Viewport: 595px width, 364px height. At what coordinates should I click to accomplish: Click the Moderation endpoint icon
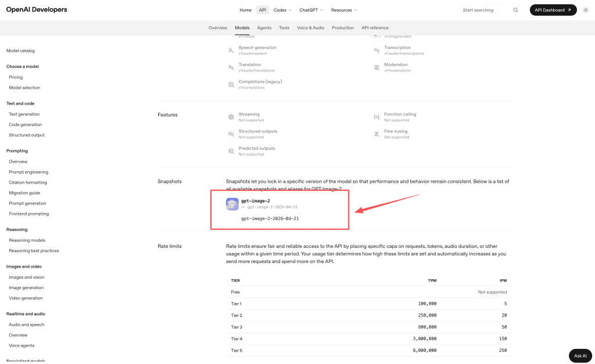click(x=377, y=67)
